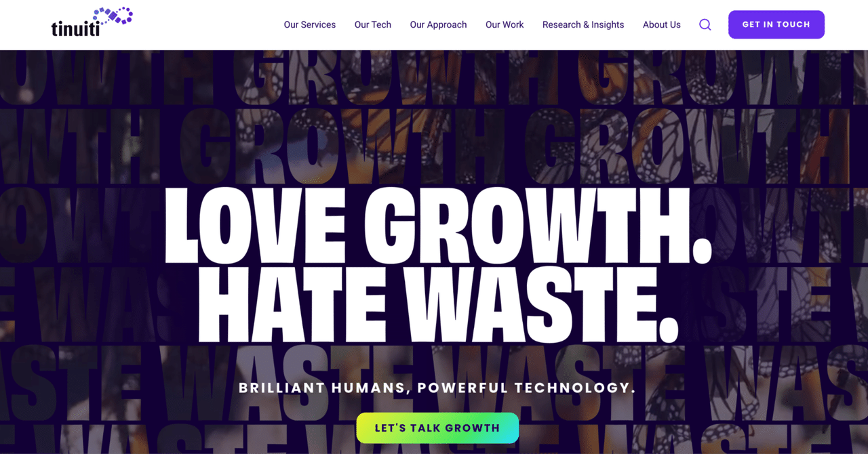Screen dimensions: 868x454
Task: Click the white LOVE GROWTH. headline
Action: tap(438, 226)
